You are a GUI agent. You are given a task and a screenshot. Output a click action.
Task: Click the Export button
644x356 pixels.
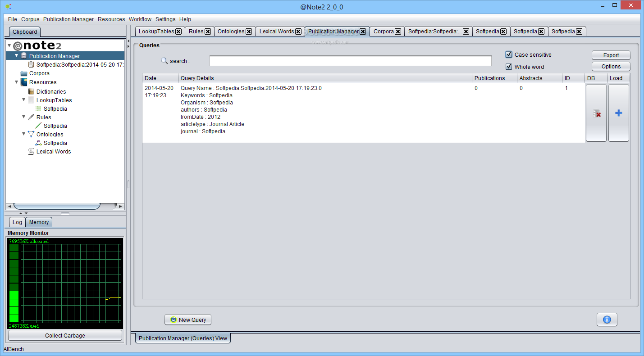pos(611,55)
